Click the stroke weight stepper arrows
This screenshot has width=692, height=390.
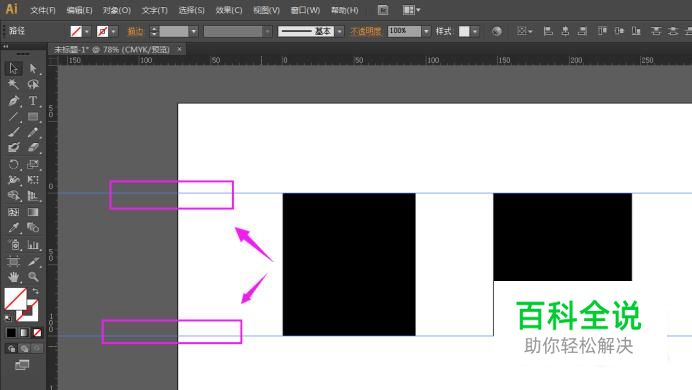pyautogui.click(x=154, y=31)
